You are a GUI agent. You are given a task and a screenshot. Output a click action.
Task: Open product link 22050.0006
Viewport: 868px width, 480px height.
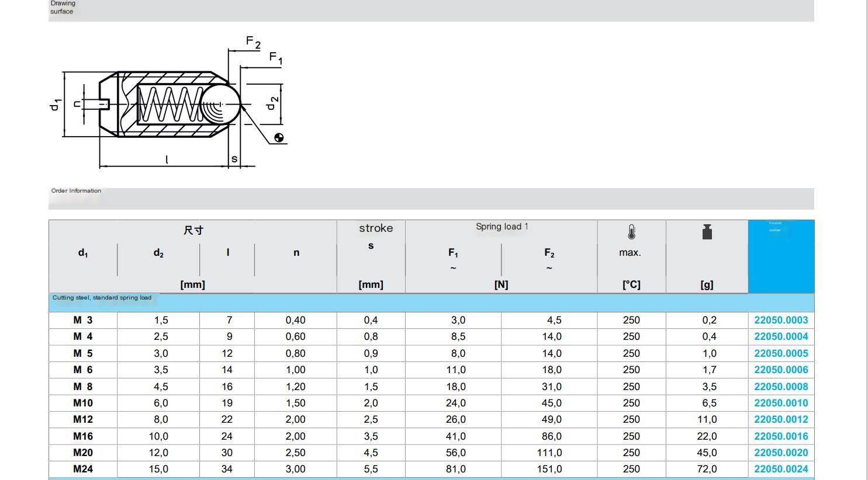[x=781, y=370]
